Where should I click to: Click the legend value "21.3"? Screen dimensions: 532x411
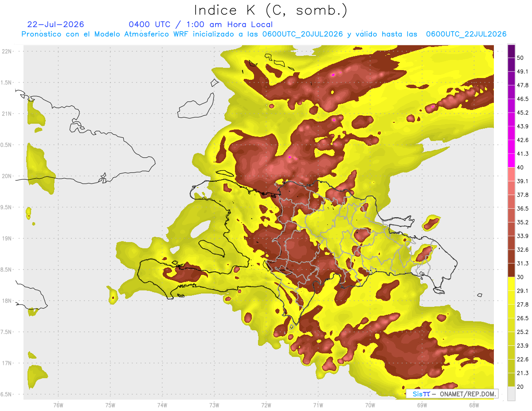(523, 373)
